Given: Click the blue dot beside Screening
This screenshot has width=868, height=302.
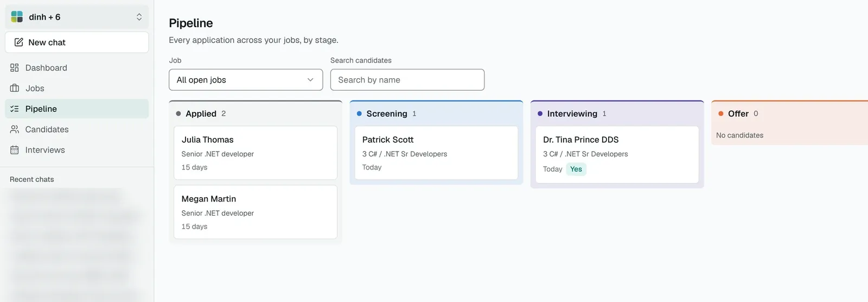Looking at the screenshot, I should pyautogui.click(x=359, y=114).
